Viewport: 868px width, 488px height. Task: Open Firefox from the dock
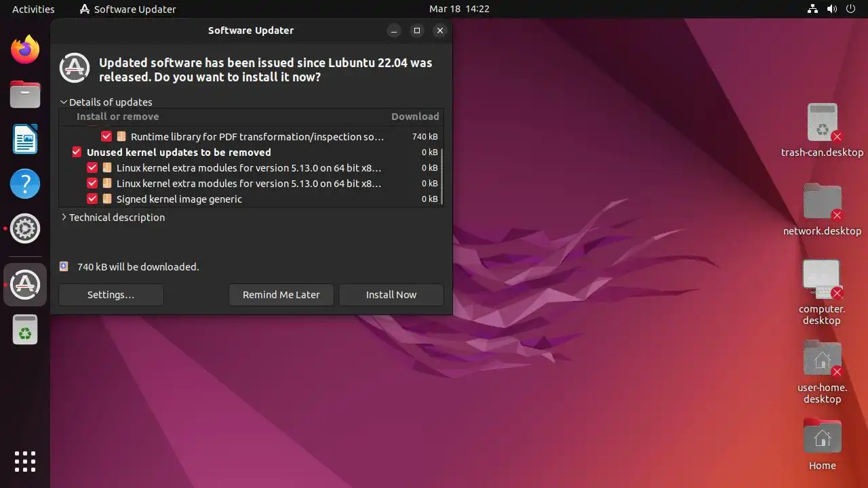[25, 49]
